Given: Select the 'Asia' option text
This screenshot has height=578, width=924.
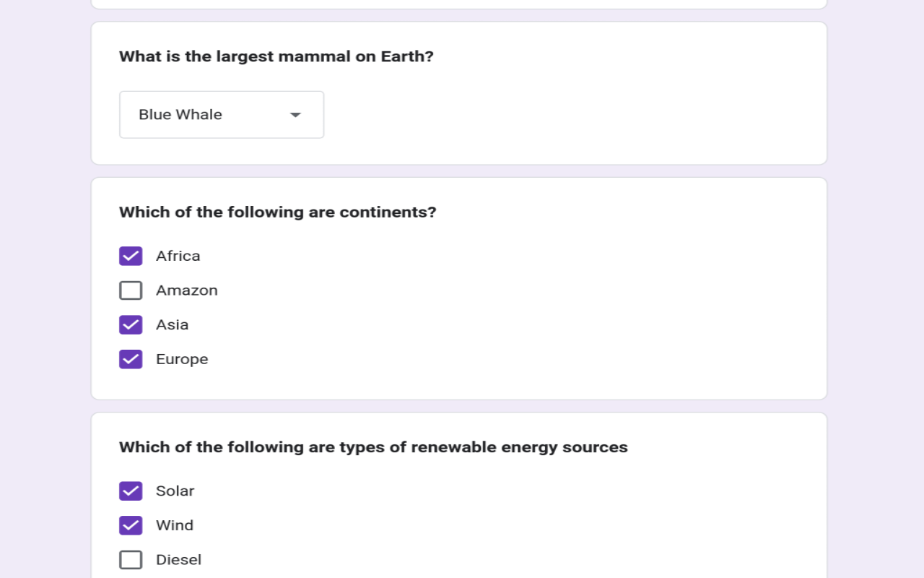Looking at the screenshot, I should pyautogui.click(x=173, y=325).
